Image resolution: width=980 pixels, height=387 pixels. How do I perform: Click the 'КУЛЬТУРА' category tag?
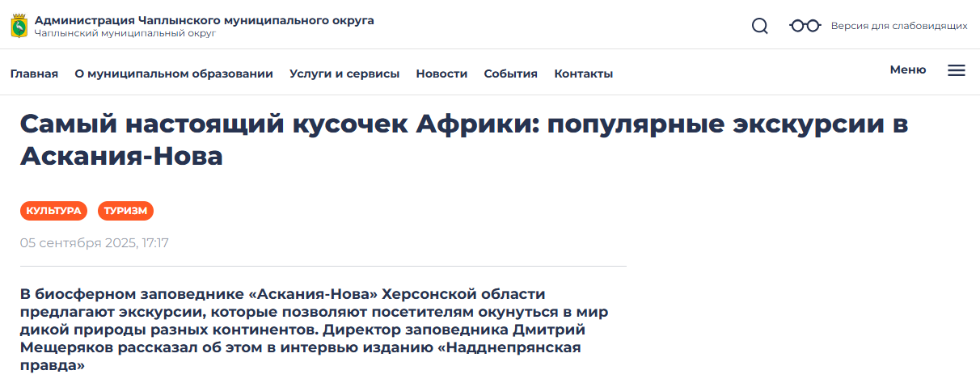(53, 211)
